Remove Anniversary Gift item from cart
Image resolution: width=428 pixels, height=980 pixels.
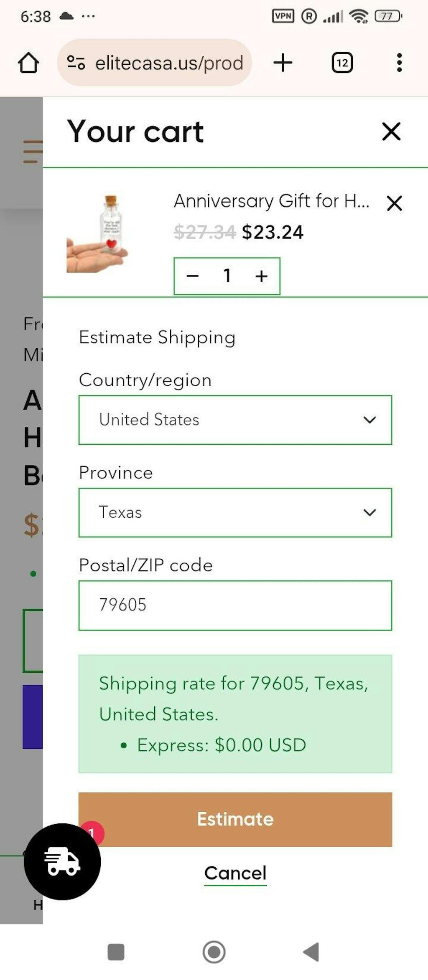394,204
